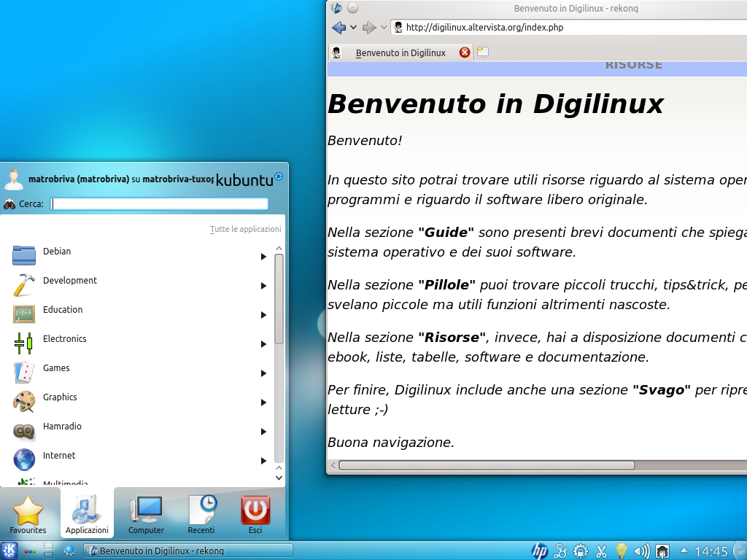Screen dimensions: 747x560
Task: Open rekonq back history dropdown
Action: coord(353,28)
